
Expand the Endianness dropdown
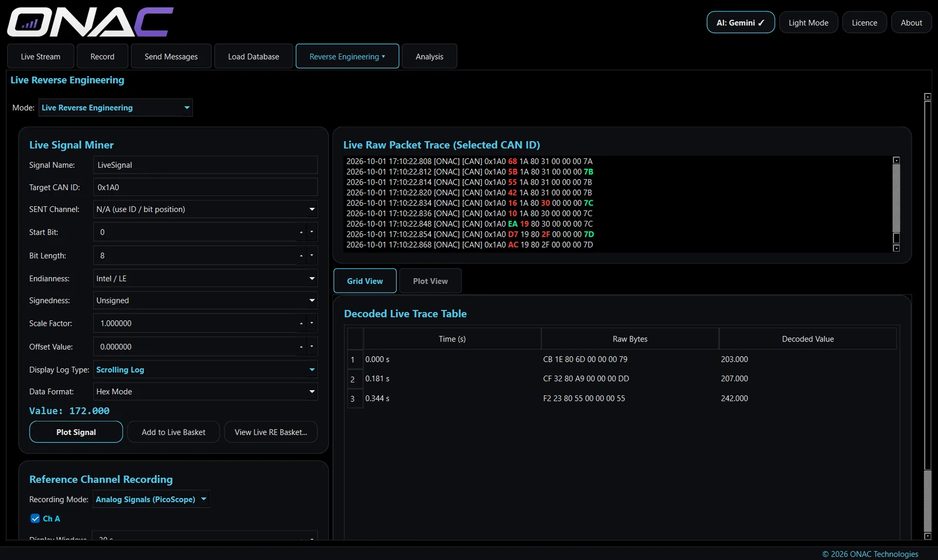click(x=205, y=278)
